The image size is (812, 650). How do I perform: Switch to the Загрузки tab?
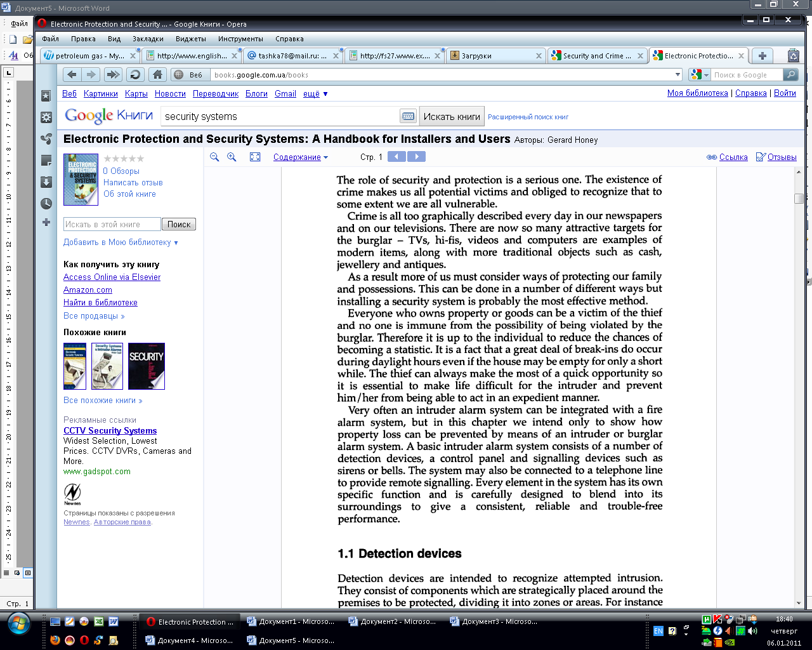tap(495, 56)
